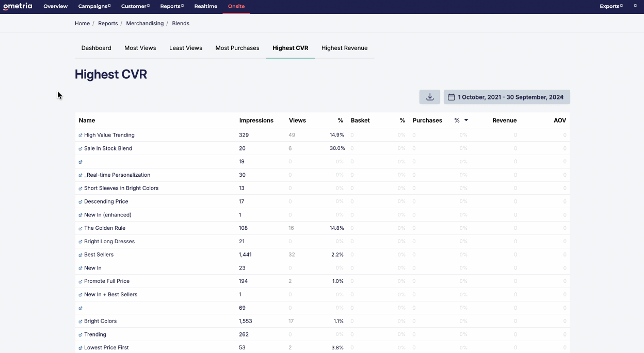Image resolution: width=644 pixels, height=353 pixels.
Task: Open the calendar icon in the date picker
Action: pos(452,96)
